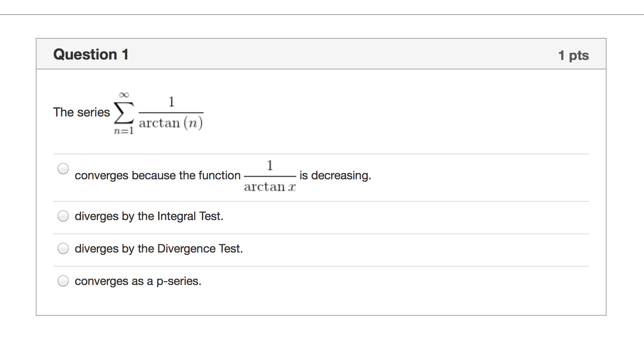Click the "The series" prompt text
644x337 pixels.
[81, 112]
